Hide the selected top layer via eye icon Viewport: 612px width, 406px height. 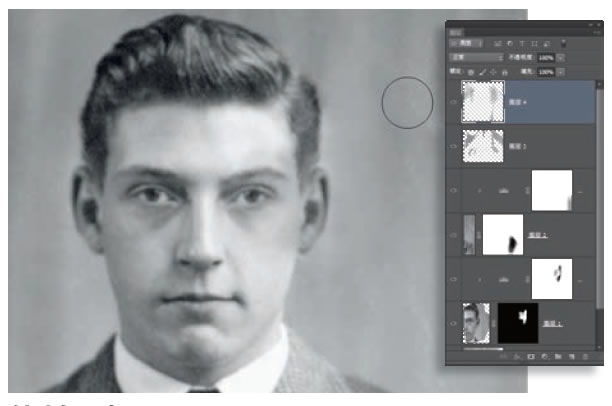click(x=453, y=103)
